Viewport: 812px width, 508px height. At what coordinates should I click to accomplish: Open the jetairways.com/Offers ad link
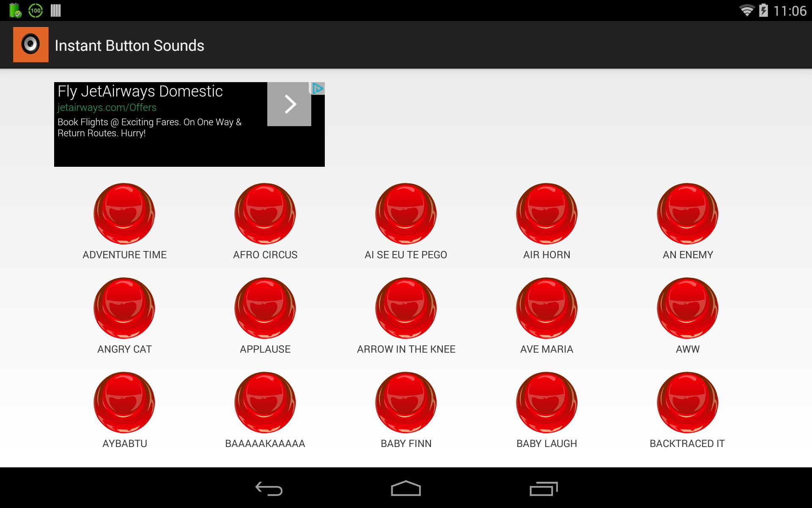pos(107,107)
